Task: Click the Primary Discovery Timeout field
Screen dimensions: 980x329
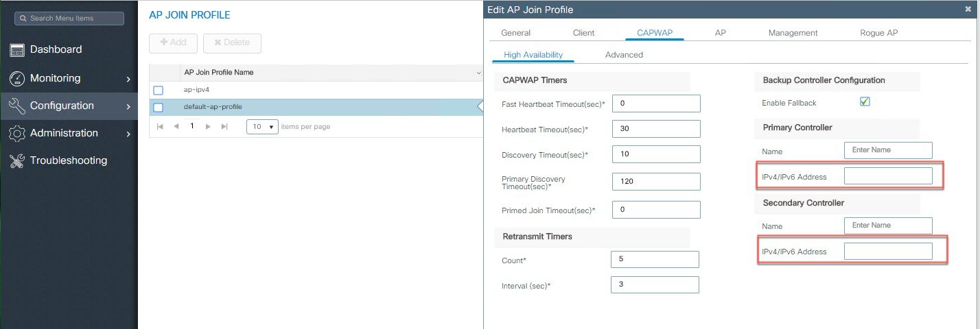Action: 656,182
